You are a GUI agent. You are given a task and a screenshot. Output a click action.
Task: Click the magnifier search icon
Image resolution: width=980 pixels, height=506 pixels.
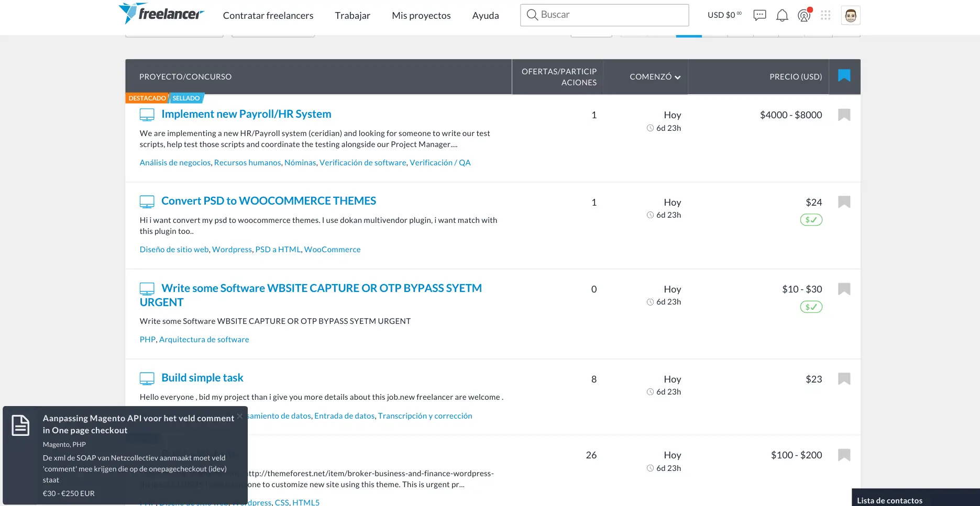(532, 15)
